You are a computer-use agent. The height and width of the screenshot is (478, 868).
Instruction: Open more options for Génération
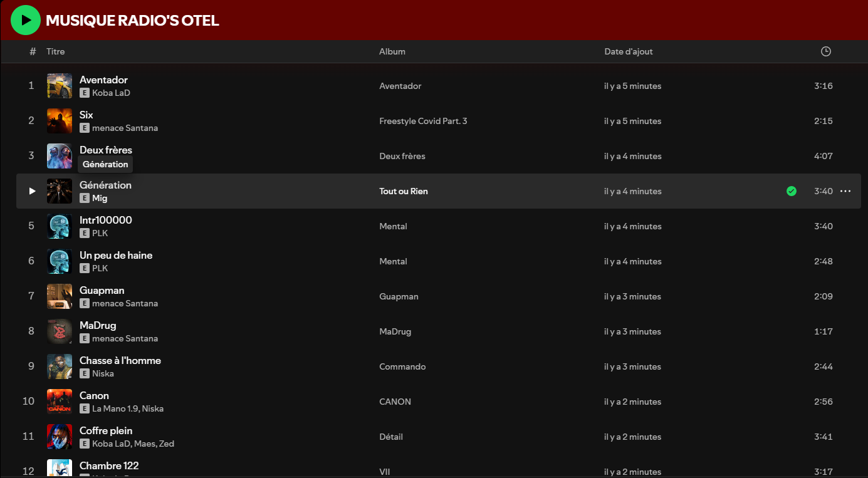tap(845, 191)
